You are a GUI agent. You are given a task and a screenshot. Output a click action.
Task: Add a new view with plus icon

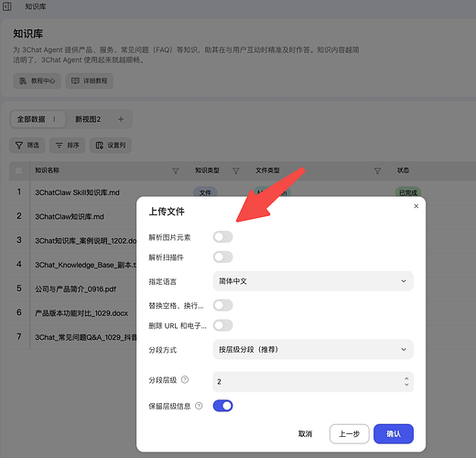click(121, 119)
